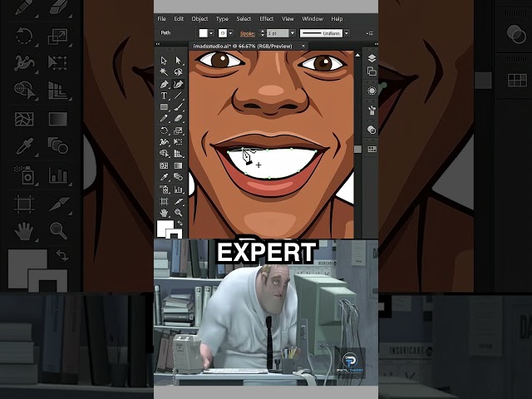Close the imadsstudio.ai document tab
532x399 pixels.
pyautogui.click(x=303, y=46)
